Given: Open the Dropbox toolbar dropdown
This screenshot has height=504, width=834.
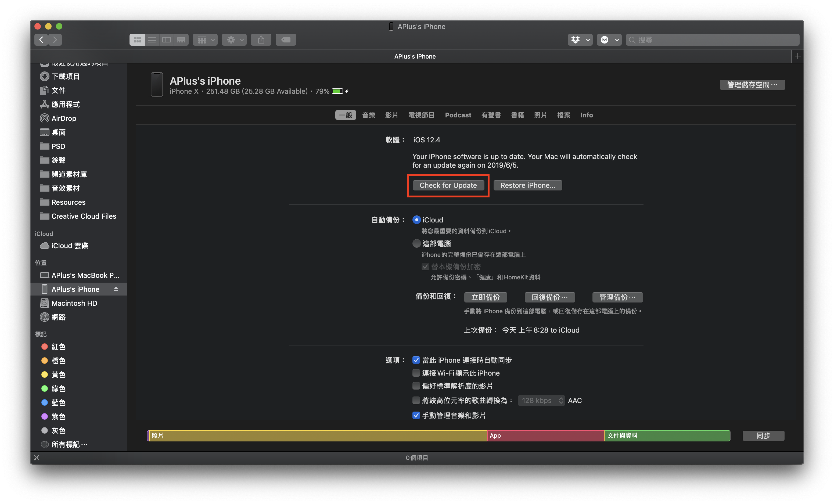Looking at the screenshot, I should [580, 40].
